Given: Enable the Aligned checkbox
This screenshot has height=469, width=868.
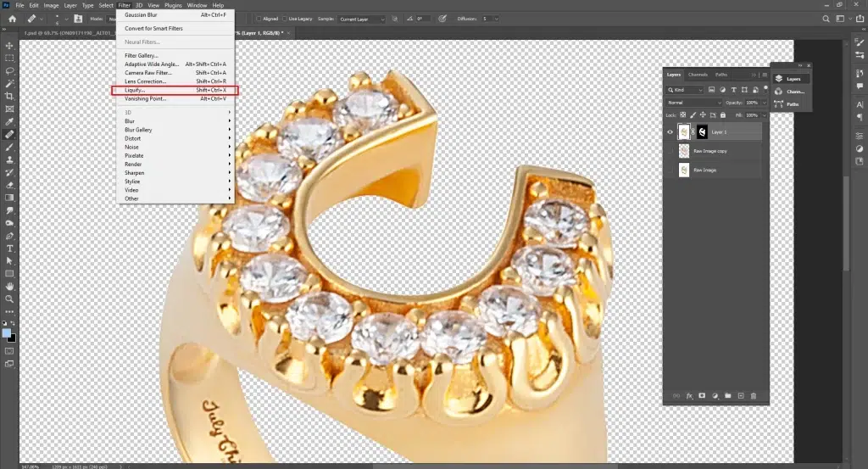Looking at the screenshot, I should [259, 19].
